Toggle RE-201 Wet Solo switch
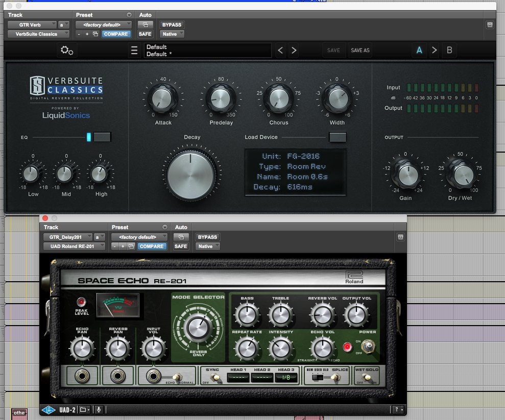Screen dimensions: 505x420 [367, 377]
